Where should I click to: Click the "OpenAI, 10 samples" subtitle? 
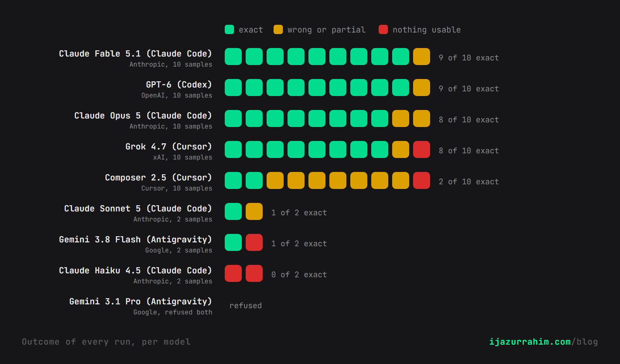[177, 95]
